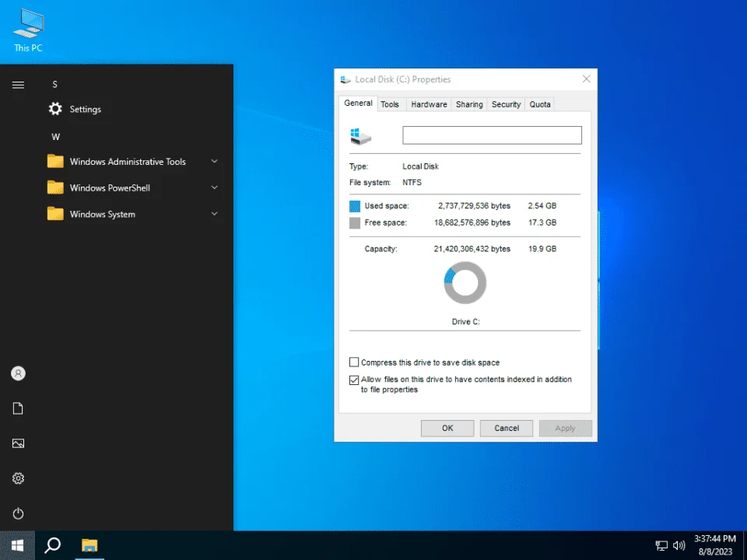Switch to the Tools tab
The width and height of the screenshot is (747, 560).
point(390,104)
